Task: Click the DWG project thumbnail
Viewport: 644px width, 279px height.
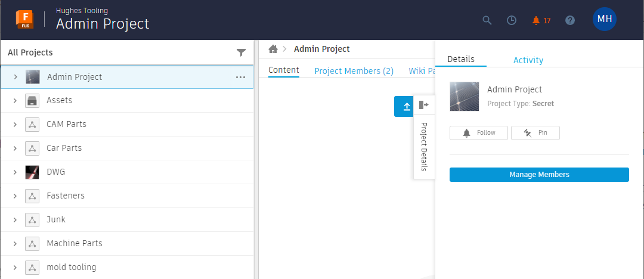Action: (32, 172)
